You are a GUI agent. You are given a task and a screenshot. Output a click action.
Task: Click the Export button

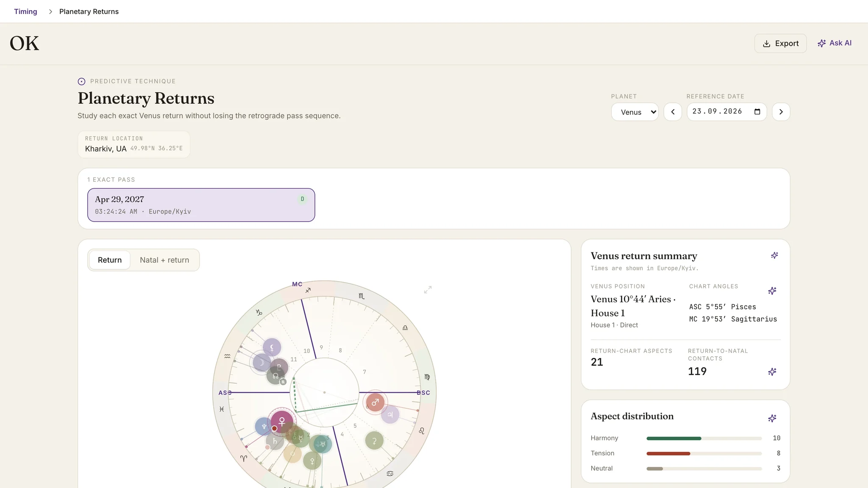click(780, 44)
